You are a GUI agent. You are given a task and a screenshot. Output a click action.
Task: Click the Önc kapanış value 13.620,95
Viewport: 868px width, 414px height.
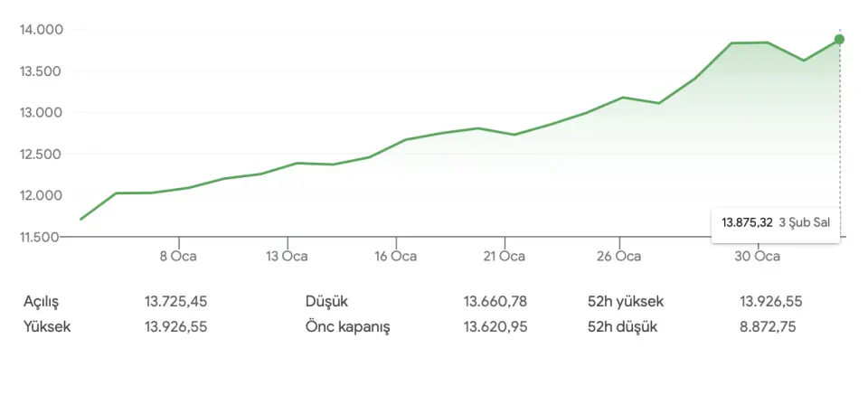click(x=495, y=327)
